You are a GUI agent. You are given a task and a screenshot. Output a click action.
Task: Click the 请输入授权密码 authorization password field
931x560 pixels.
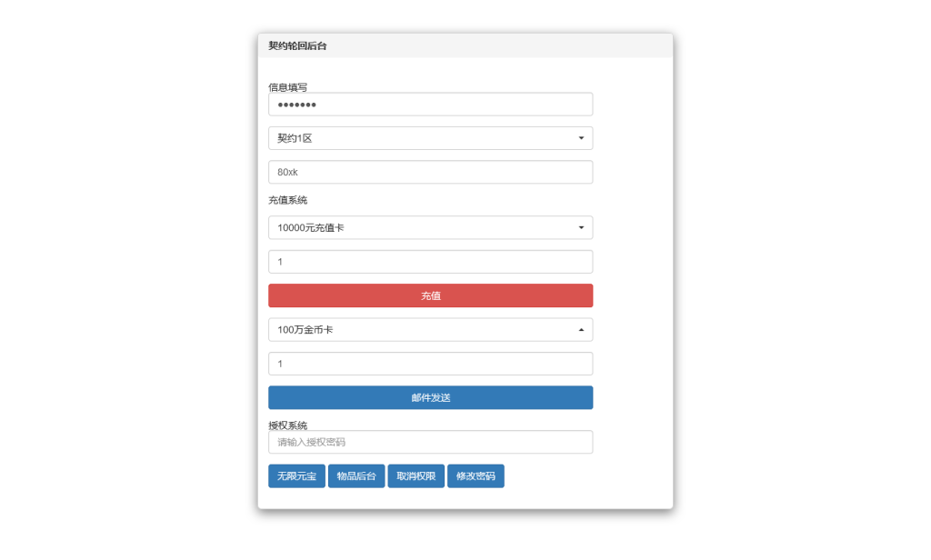click(430, 442)
